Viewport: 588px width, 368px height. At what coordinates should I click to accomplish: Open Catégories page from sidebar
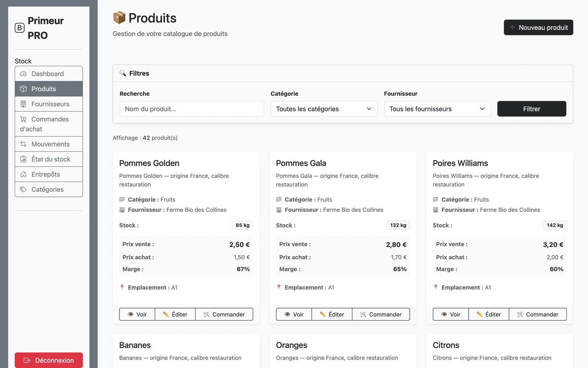coord(49,189)
